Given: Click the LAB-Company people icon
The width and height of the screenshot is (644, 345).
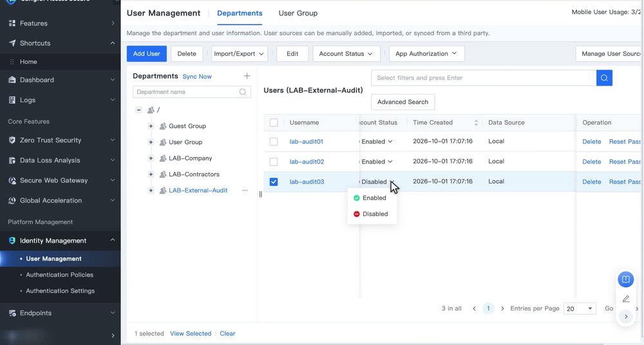Looking at the screenshot, I should pyautogui.click(x=163, y=158).
